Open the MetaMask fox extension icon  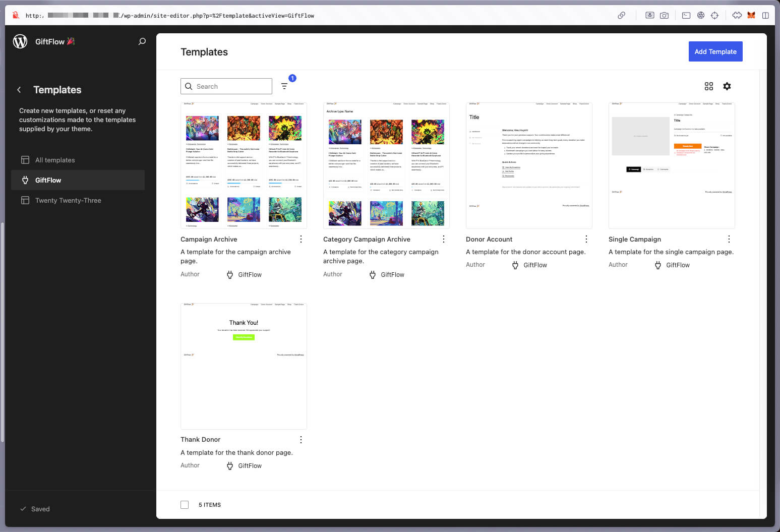point(751,15)
